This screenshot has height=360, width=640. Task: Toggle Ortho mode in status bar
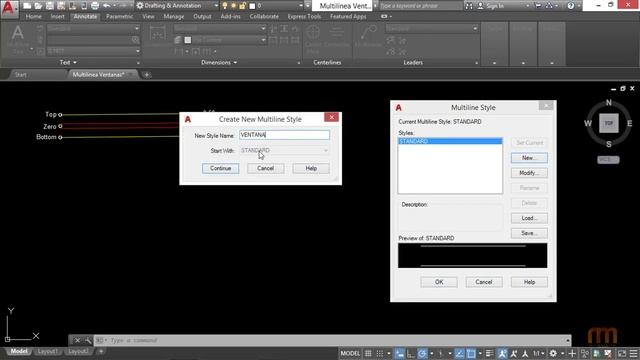[411, 353]
